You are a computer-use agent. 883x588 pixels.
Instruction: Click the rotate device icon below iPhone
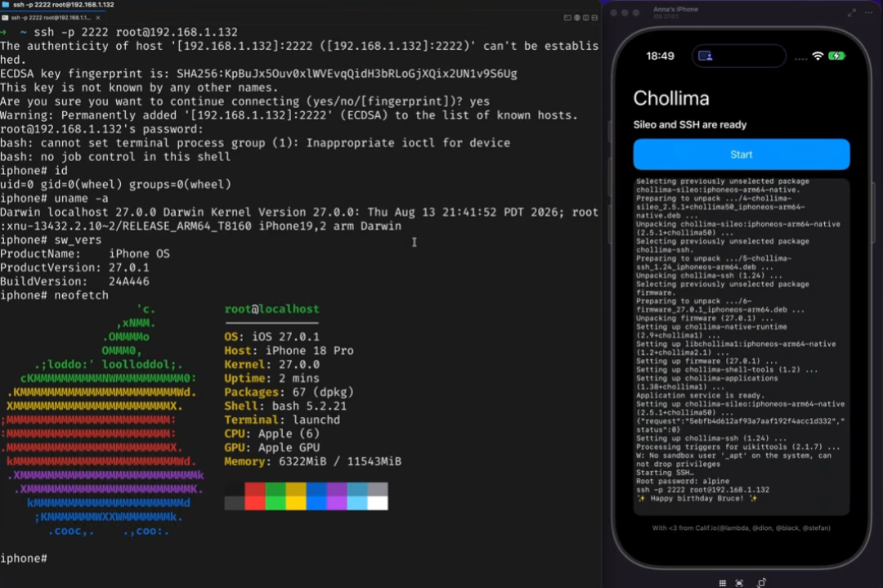761,583
